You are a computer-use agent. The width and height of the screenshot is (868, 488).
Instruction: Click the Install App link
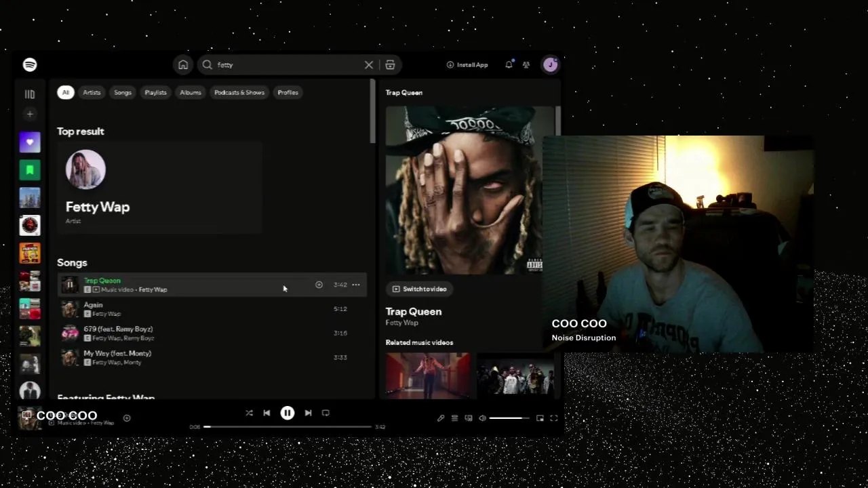[x=467, y=65]
